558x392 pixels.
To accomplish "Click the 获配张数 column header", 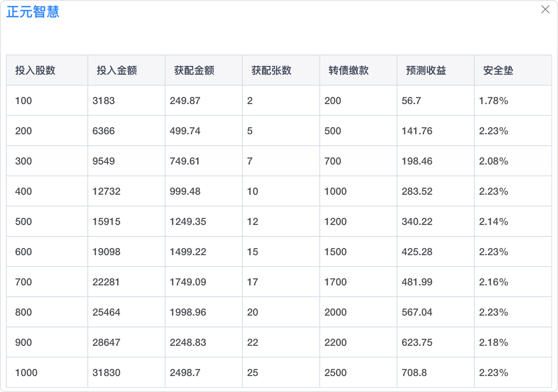I will (x=271, y=71).
